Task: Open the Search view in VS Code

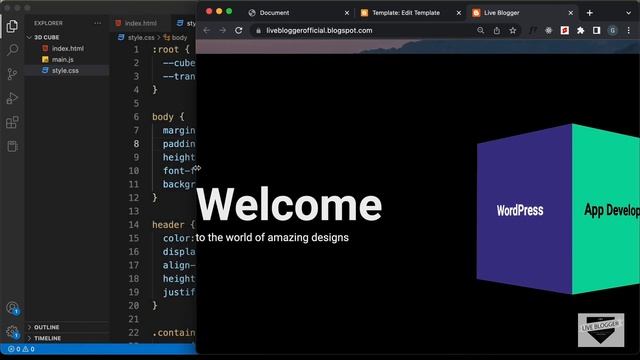Action: coord(12,50)
